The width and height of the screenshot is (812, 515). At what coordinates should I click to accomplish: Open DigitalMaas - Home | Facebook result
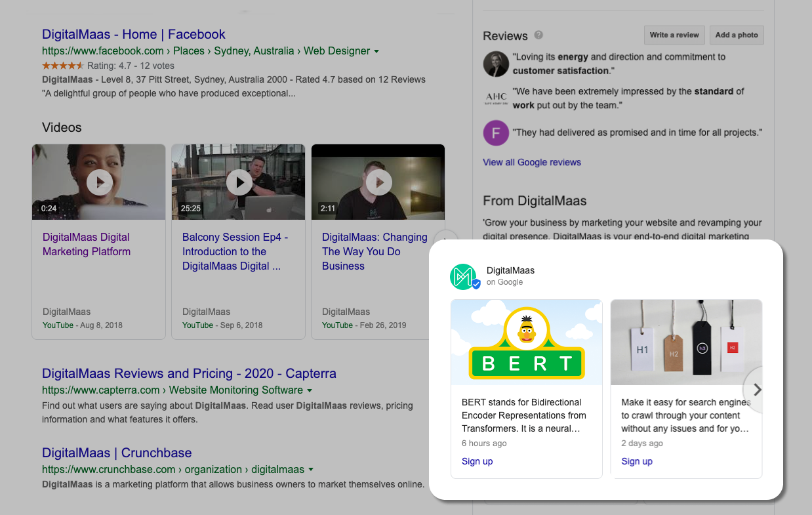click(134, 34)
